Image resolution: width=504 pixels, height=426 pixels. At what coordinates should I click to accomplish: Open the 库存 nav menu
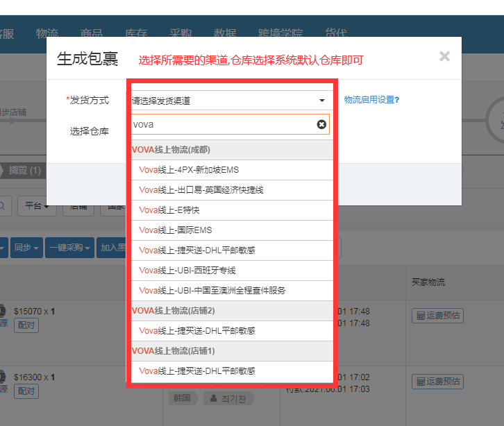pyautogui.click(x=136, y=33)
